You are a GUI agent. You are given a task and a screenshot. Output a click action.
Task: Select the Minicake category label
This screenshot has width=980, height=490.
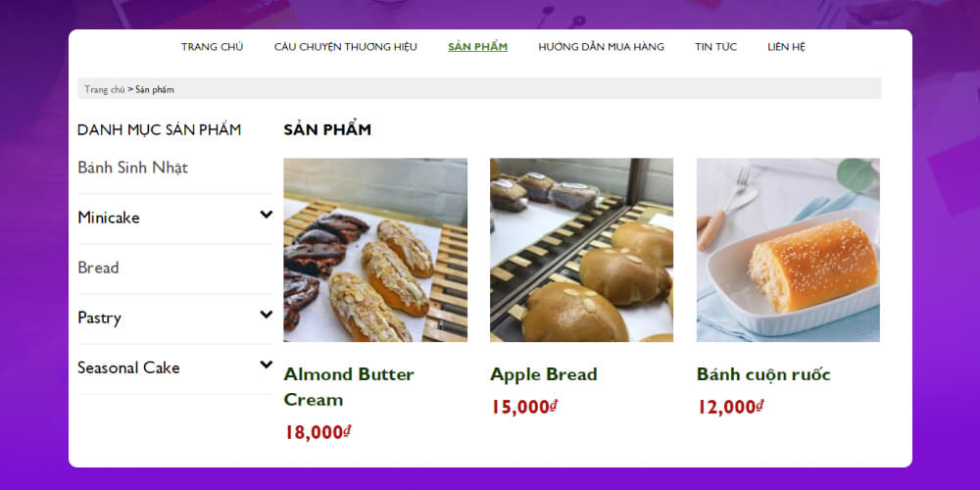109,218
